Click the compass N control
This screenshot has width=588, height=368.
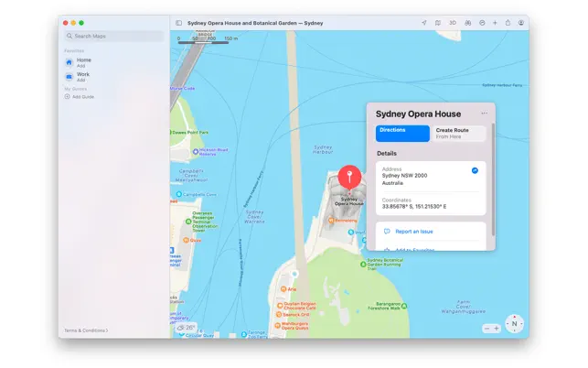(514, 324)
